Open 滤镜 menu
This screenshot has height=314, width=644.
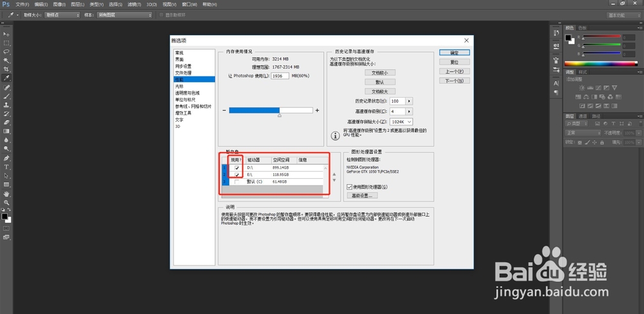point(135,5)
